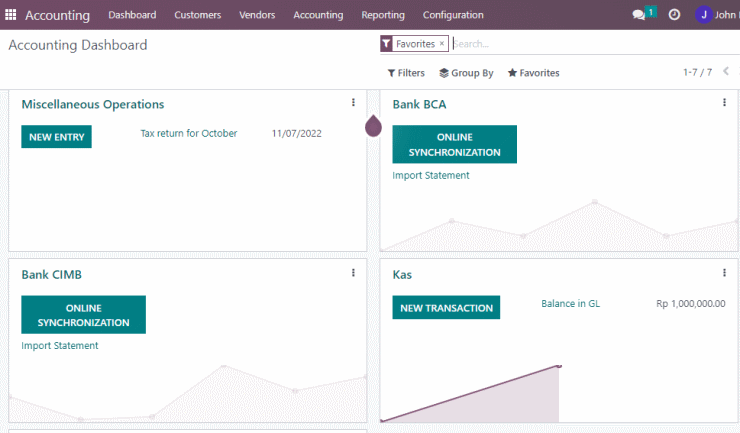Image resolution: width=740 pixels, height=433 pixels.
Task: Click the John user avatar
Action: coord(704,15)
